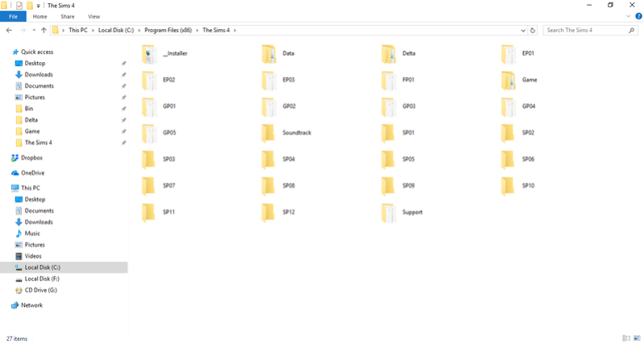Screen dimensions: 644x344
Task: Open Explorer help
Action: click(x=638, y=16)
